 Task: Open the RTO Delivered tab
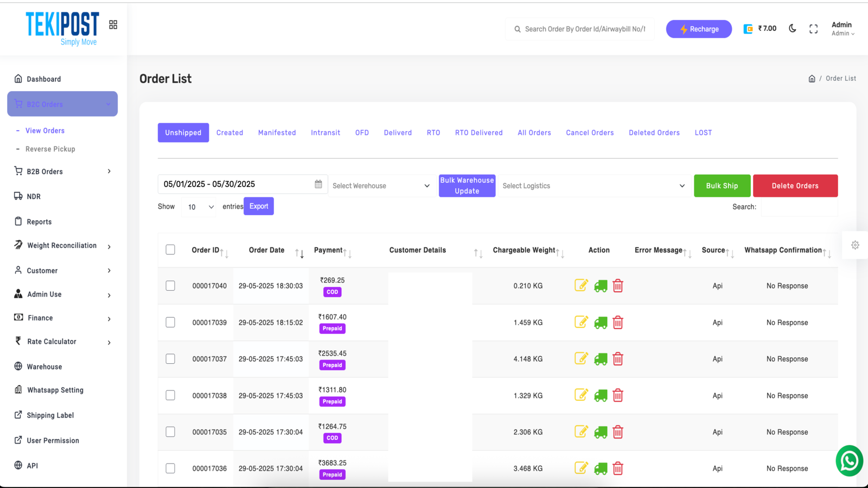(478, 133)
